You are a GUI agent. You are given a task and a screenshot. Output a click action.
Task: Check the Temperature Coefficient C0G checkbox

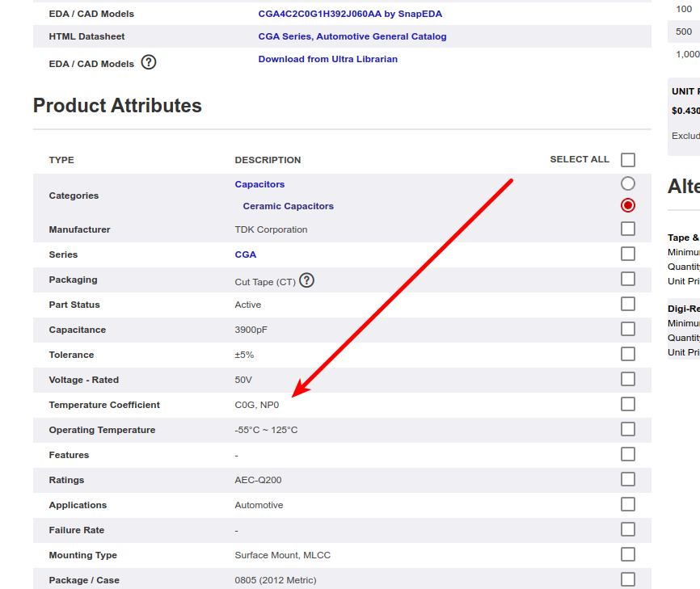click(628, 404)
